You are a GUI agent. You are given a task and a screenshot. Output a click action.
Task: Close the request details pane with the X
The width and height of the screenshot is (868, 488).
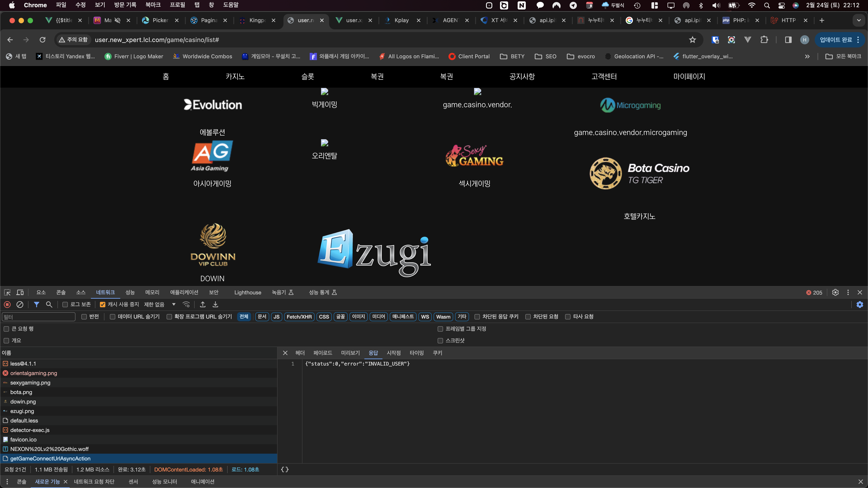pos(285,353)
